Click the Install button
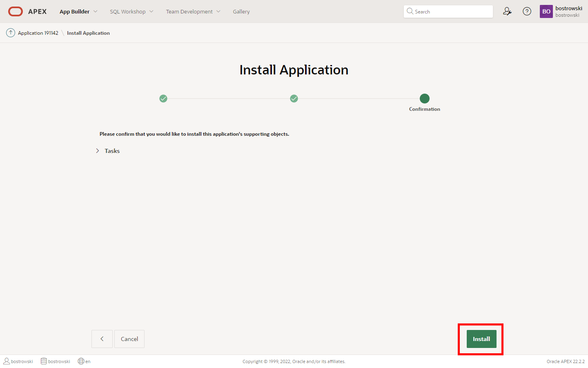 pos(481,339)
